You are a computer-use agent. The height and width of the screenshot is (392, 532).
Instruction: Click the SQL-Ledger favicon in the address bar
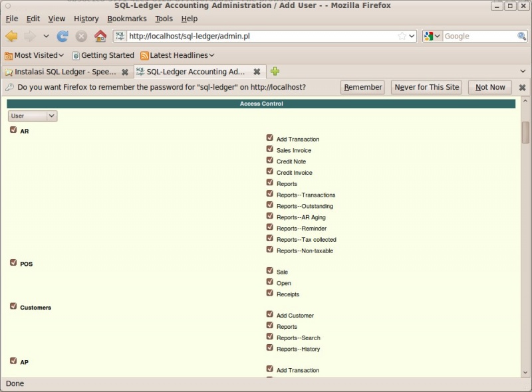[121, 36]
